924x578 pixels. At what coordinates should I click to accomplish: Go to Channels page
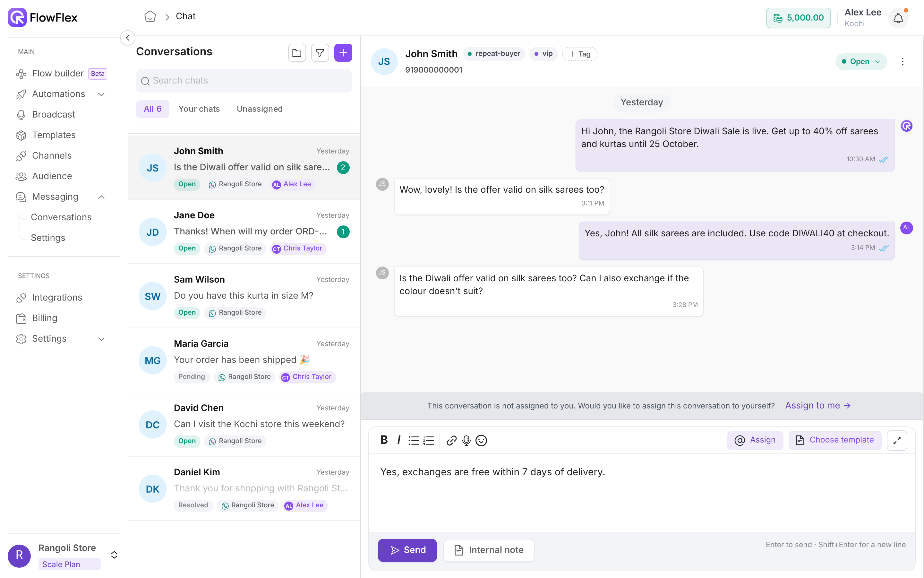[52, 156]
